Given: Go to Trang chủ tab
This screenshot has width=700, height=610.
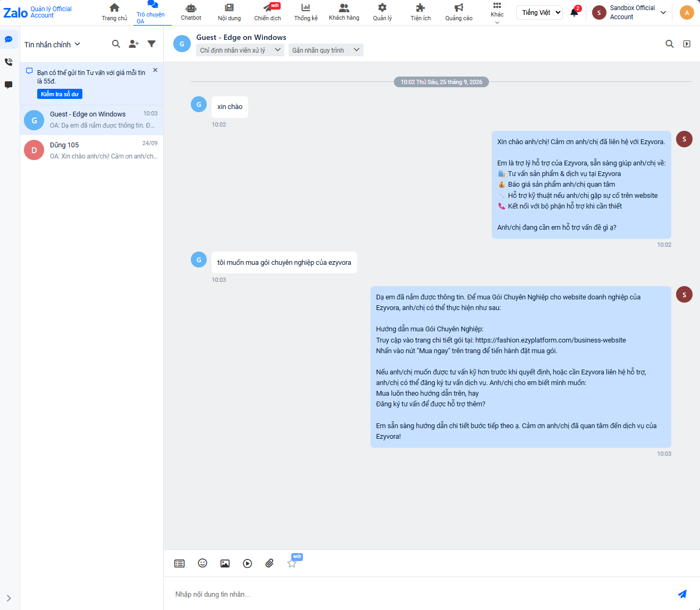Looking at the screenshot, I should 114,12.
